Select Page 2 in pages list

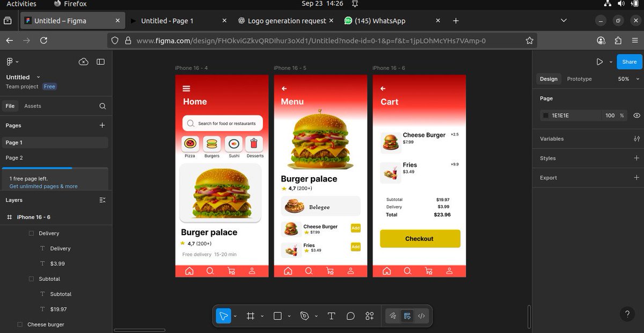[x=56, y=158]
